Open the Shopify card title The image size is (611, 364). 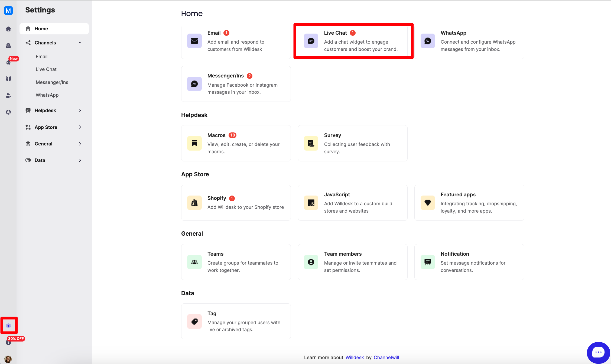[217, 198]
